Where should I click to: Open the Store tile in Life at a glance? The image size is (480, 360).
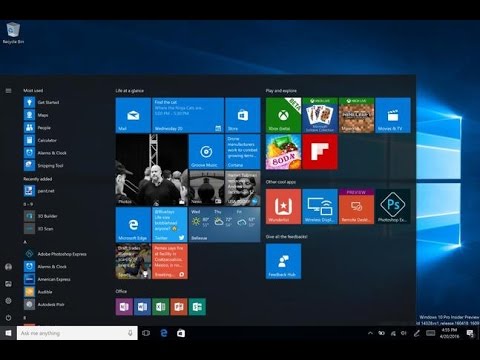pos(243,115)
